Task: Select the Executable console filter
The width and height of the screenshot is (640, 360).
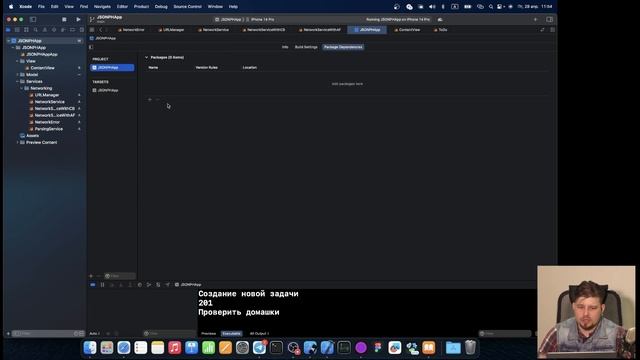Action: click(231, 333)
